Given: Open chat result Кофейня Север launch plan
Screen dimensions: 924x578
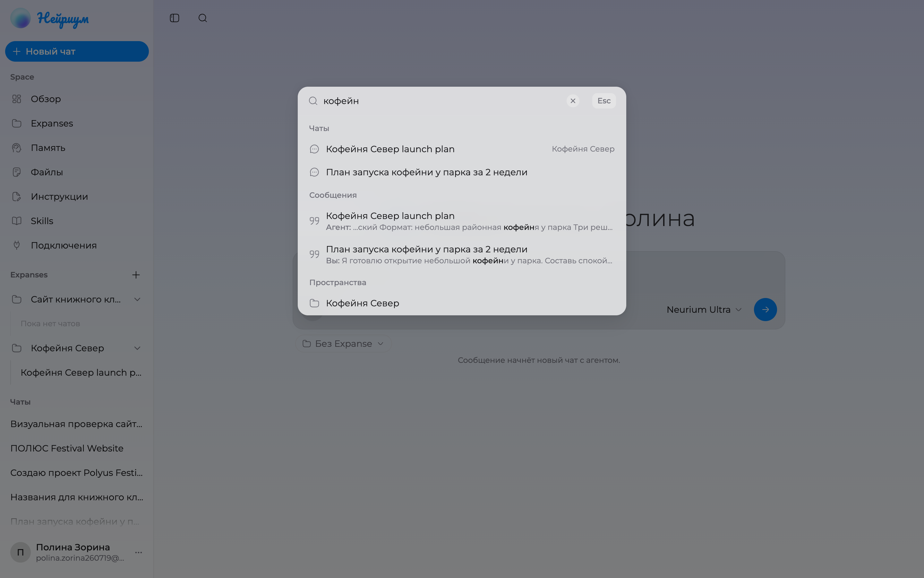Looking at the screenshot, I should coord(462,149).
